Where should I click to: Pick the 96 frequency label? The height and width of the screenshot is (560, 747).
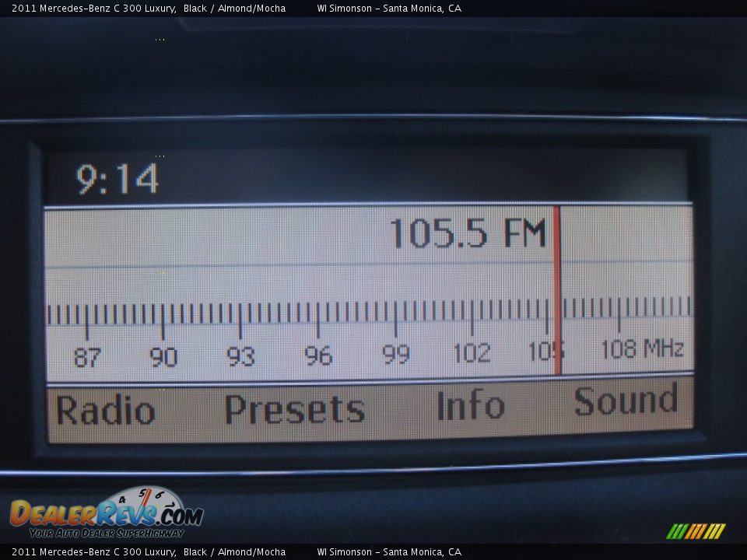point(317,355)
